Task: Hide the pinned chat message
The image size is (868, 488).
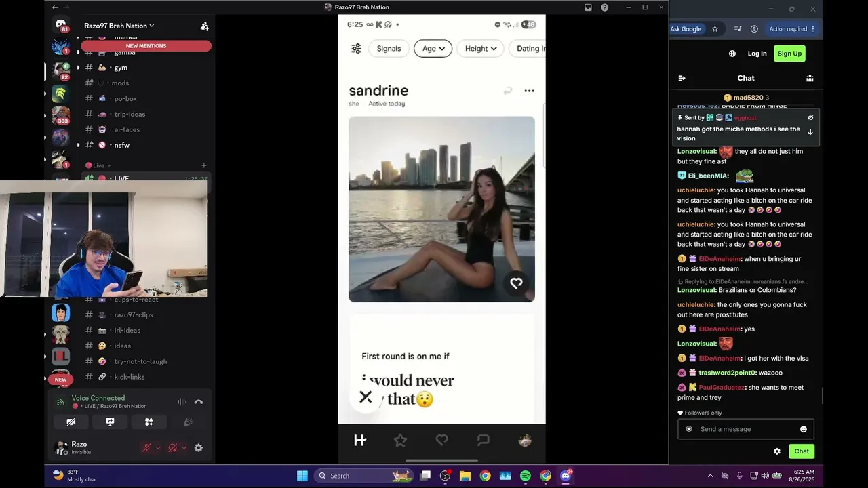Action: pos(810,118)
